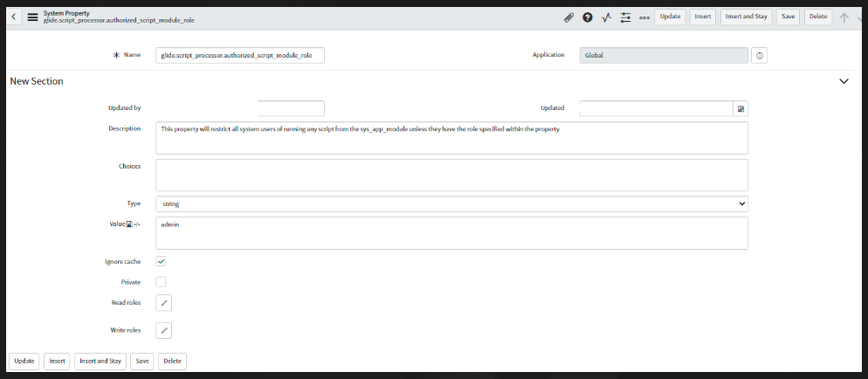Click the Value field containing admin

451,233
